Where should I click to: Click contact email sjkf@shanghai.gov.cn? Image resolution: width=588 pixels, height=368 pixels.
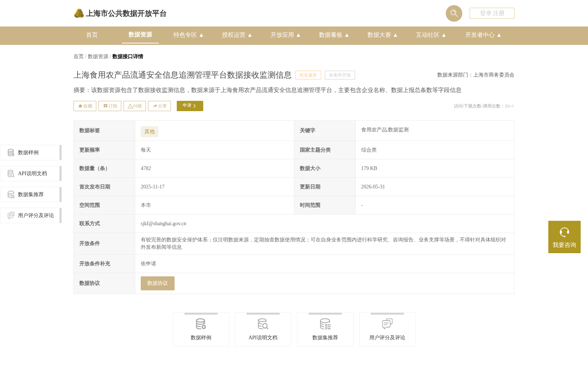[x=164, y=224]
